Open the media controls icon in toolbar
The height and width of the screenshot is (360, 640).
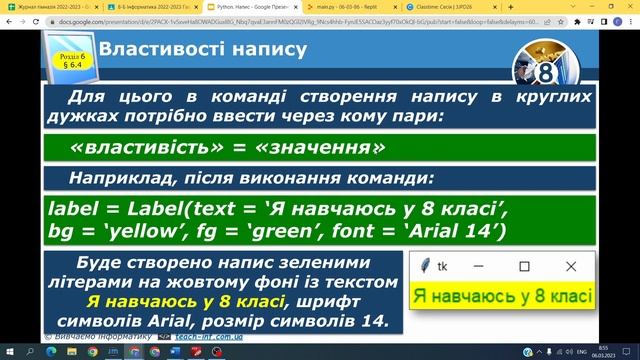pos(591,22)
